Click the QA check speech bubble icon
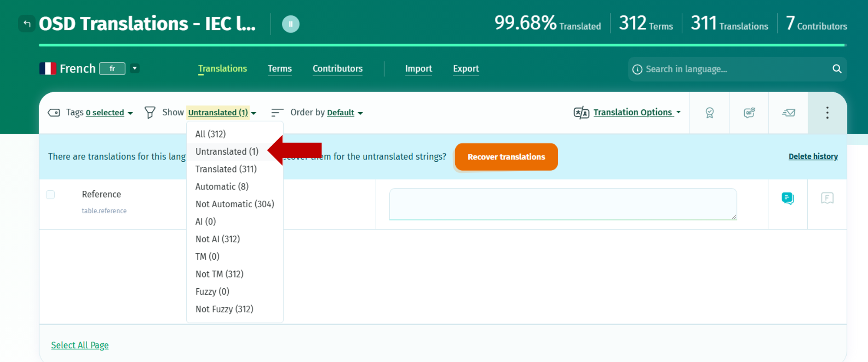The image size is (868, 362). click(x=749, y=113)
